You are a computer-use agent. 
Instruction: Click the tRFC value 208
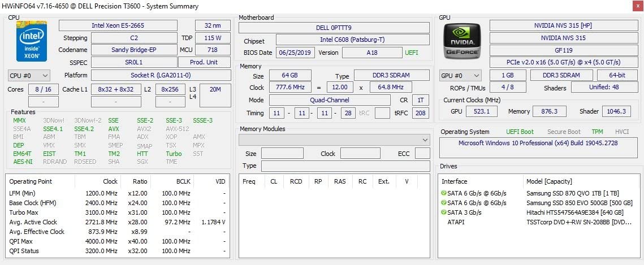[421, 113]
